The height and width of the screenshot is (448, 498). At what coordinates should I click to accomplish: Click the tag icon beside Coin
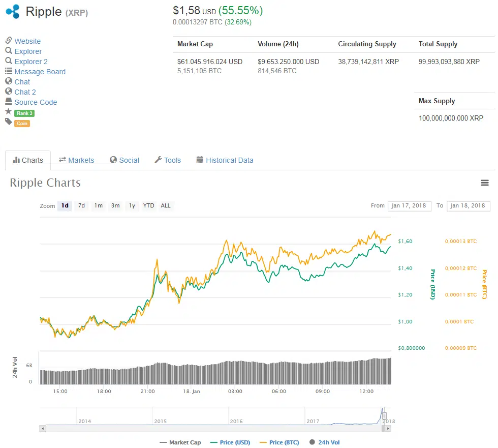[x=9, y=122]
